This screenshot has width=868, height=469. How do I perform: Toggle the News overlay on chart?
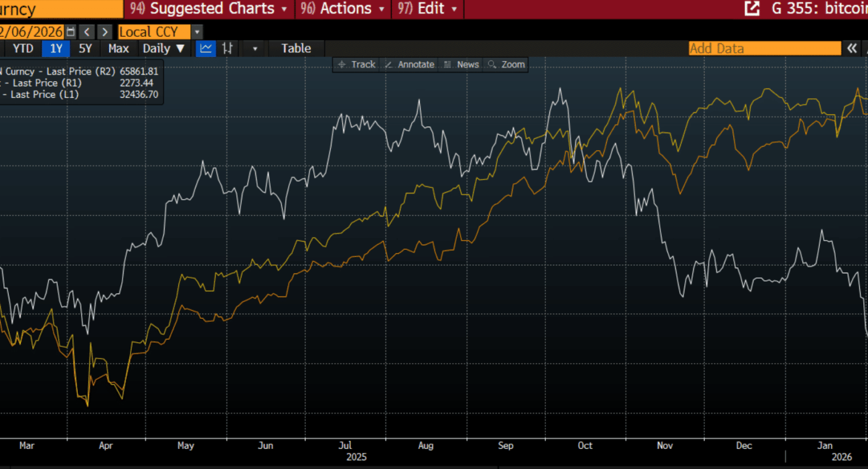[x=461, y=64]
